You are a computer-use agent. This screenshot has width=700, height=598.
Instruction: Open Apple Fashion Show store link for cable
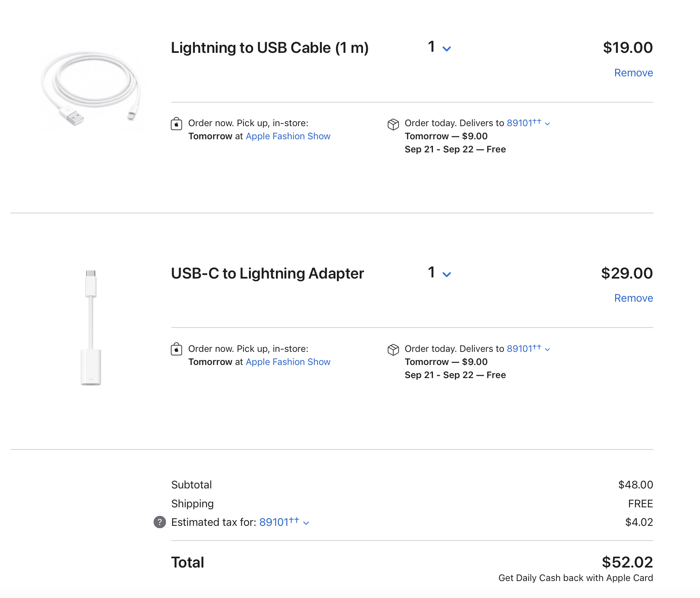[x=288, y=136]
